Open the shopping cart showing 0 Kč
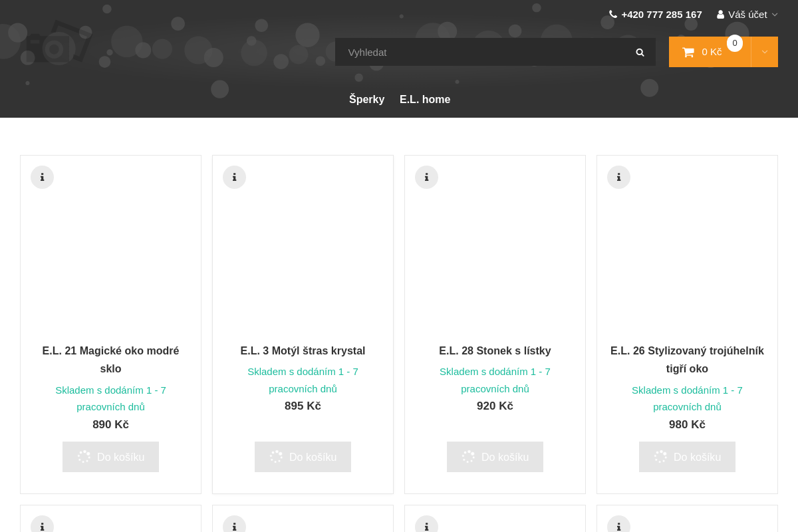798x532 pixels. click(710, 52)
